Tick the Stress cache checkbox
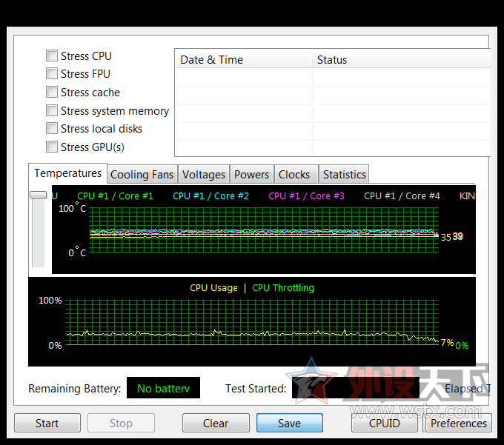Viewport: 504px width, 445px height. (x=52, y=92)
